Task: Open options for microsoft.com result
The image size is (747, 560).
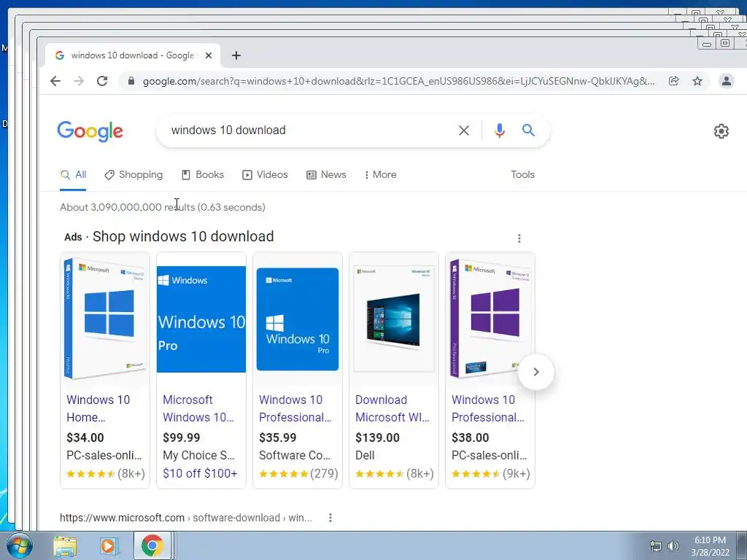Action: click(x=330, y=518)
